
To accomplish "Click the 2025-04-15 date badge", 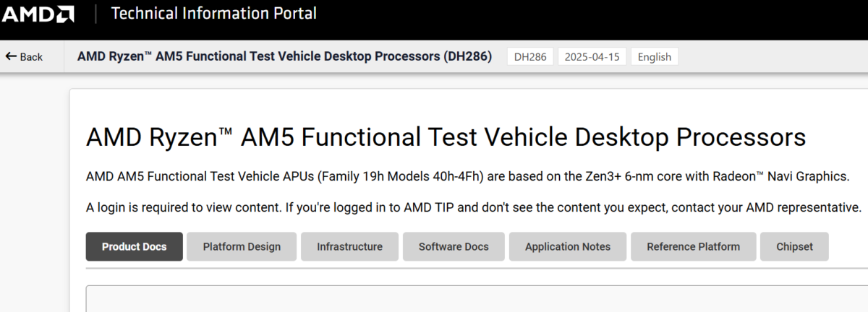I will [592, 57].
